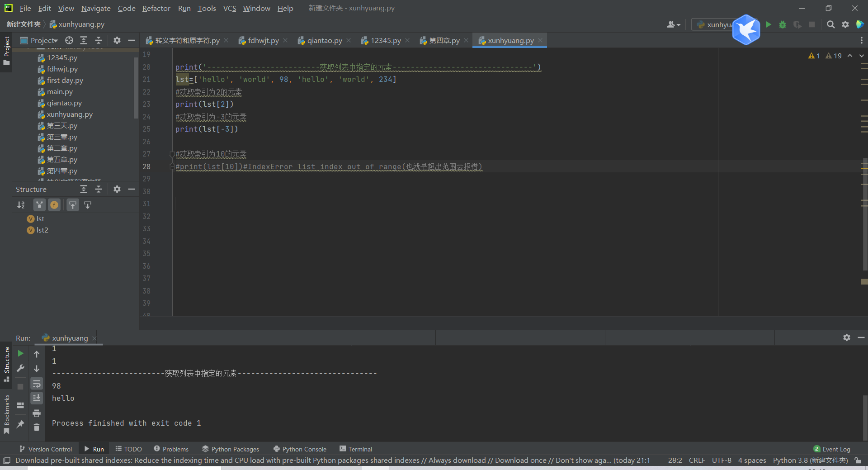The image size is (868, 470).
Task: Jump to next warning with chevron arrow
Action: pos(861,56)
